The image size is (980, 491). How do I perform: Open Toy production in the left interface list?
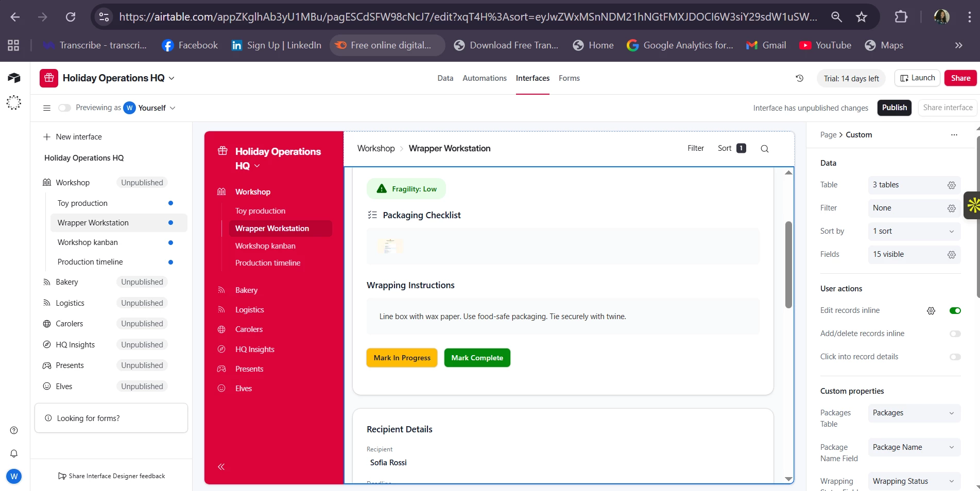pyautogui.click(x=82, y=203)
